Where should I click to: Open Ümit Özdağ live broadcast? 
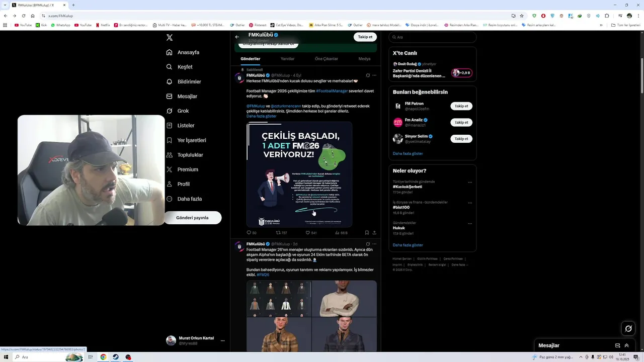pos(432,70)
